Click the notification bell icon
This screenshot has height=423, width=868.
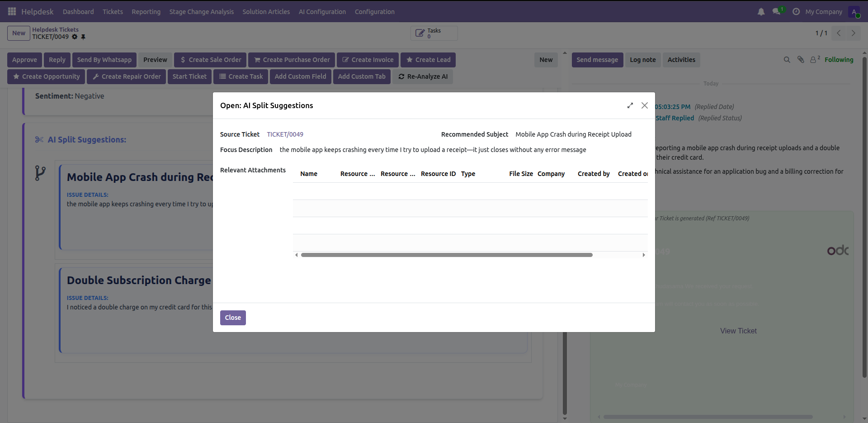(x=761, y=12)
